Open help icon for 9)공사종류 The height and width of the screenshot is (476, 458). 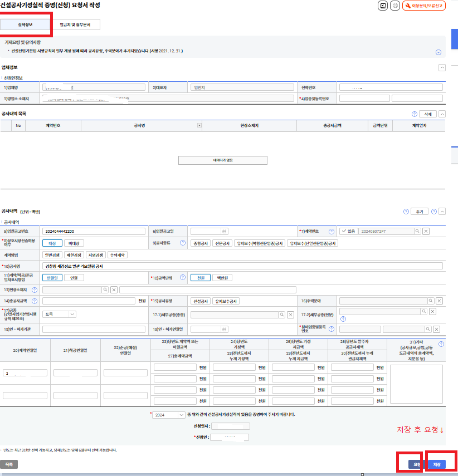183,243
